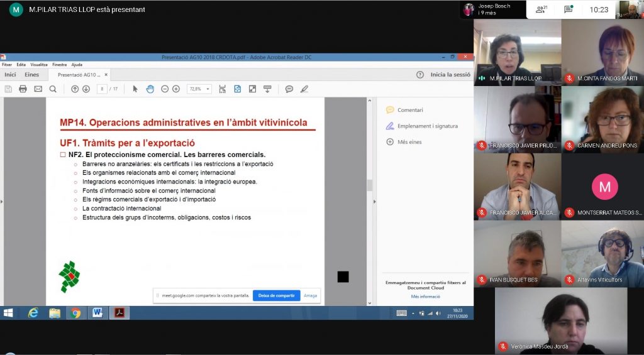Open the 72,8% zoom level dropdown
The width and height of the screenshot is (644, 355).
point(199,89)
